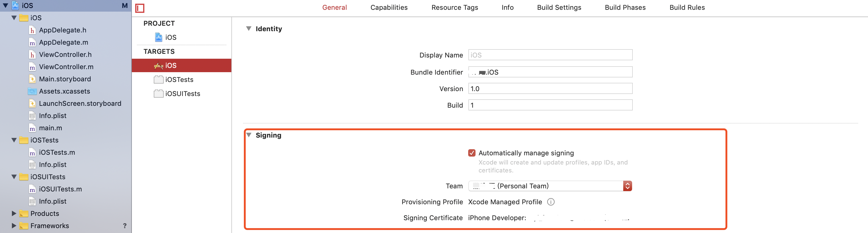Open the Build Settings tab
Image resolution: width=868 pixels, height=233 pixels.
pos(559,7)
